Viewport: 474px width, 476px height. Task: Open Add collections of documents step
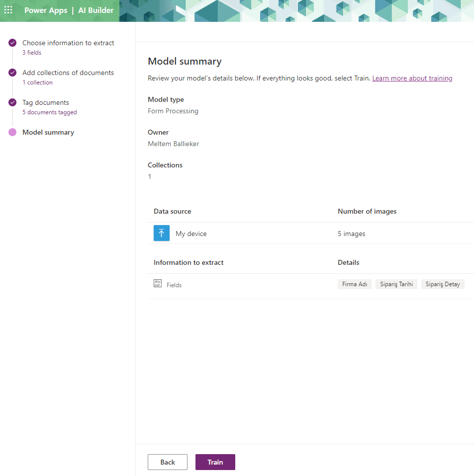click(68, 73)
